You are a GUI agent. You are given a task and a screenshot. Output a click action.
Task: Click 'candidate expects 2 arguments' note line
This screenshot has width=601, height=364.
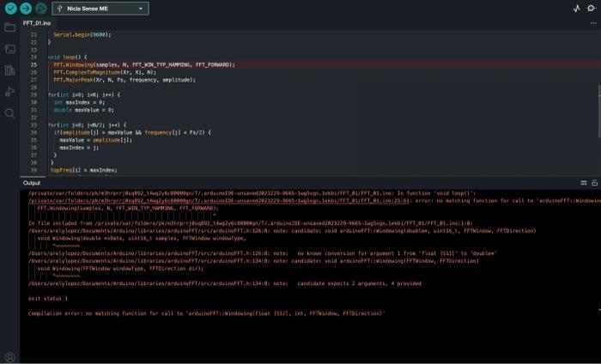tap(225, 283)
